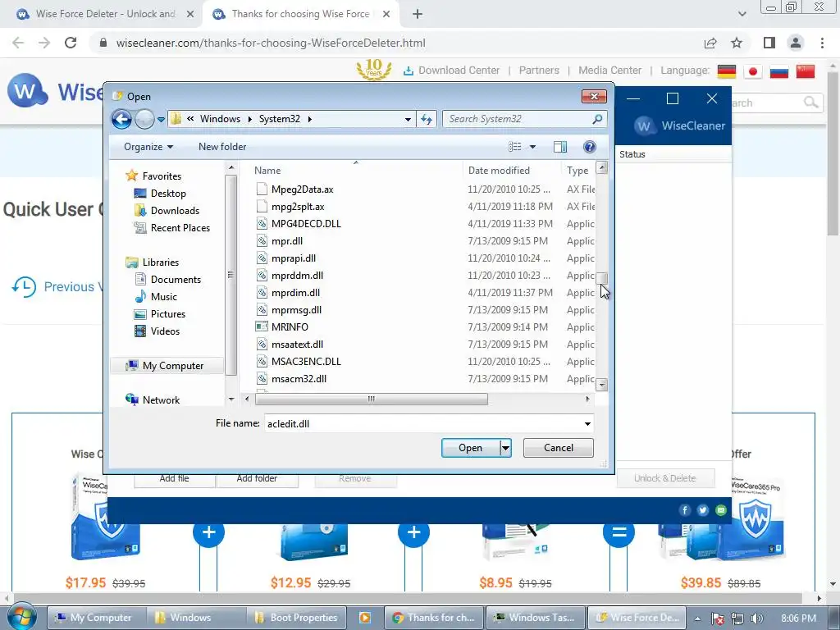Select file mpg2splt.ax

[x=297, y=206]
